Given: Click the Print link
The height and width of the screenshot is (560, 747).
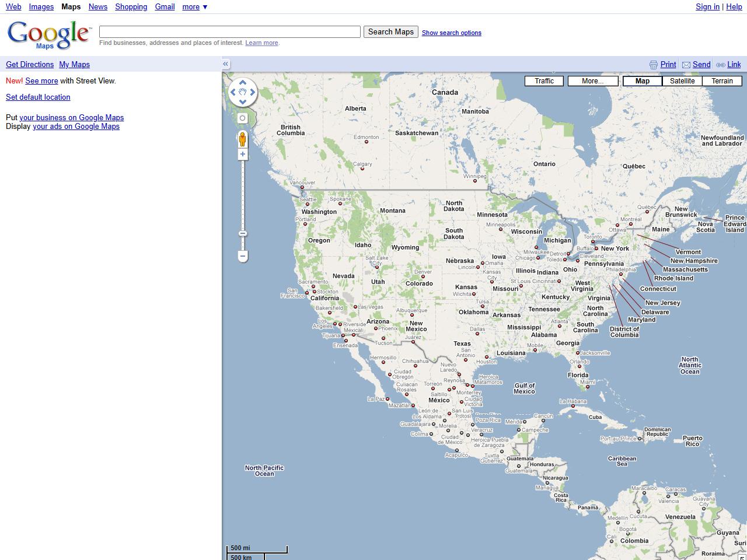Looking at the screenshot, I should (x=668, y=65).
